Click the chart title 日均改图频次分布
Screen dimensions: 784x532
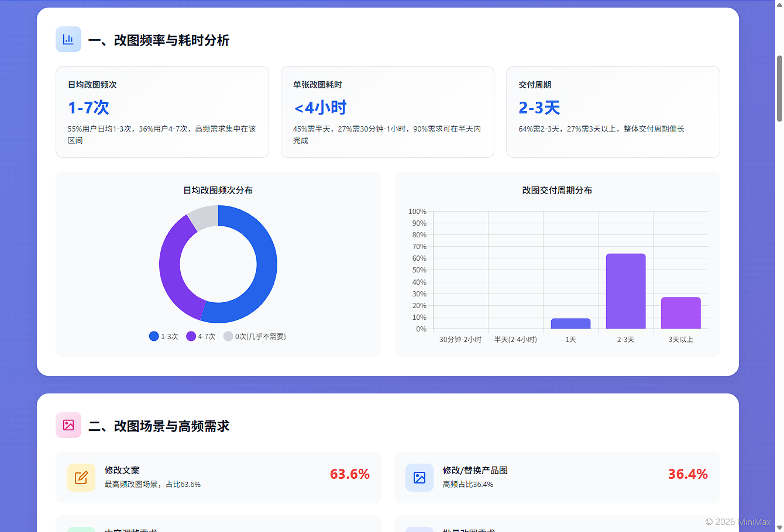pos(218,191)
